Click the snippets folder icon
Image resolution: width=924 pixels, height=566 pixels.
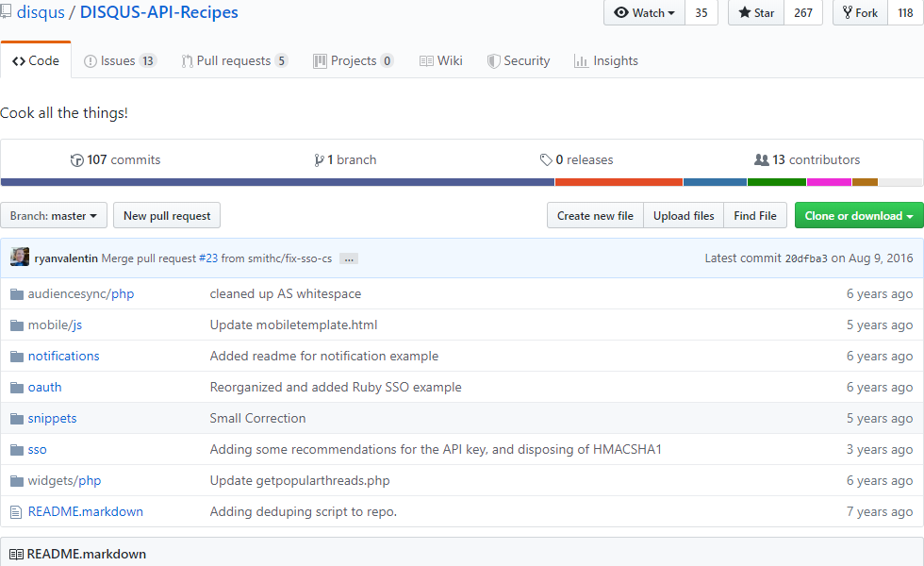[17, 419]
